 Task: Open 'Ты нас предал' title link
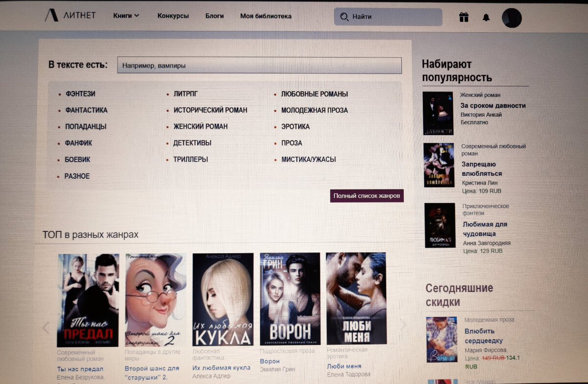point(80,369)
